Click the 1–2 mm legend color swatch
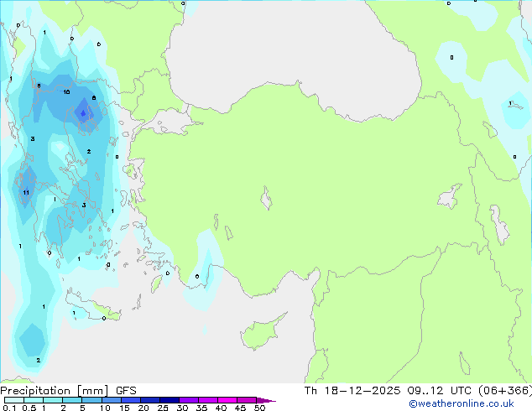Viewport: 532px width, 411px height. [53, 400]
